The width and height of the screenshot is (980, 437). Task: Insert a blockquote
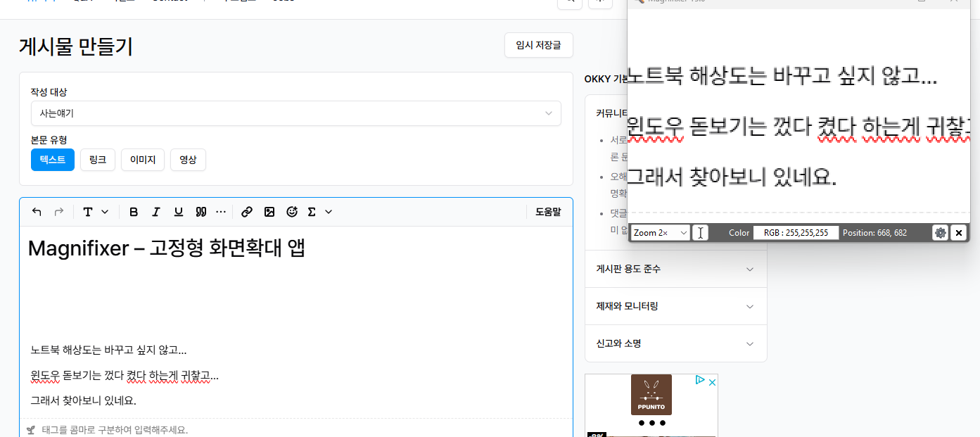pyautogui.click(x=201, y=212)
